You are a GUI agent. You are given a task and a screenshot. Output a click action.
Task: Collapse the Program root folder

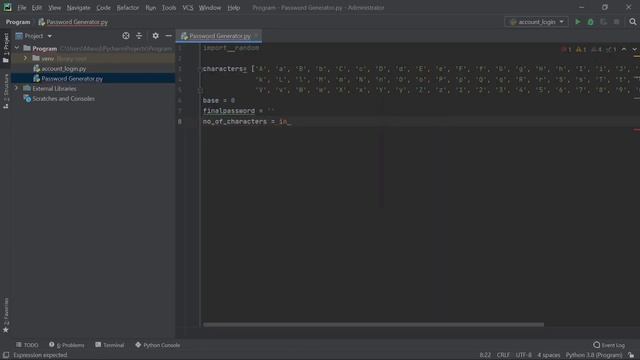(17, 48)
